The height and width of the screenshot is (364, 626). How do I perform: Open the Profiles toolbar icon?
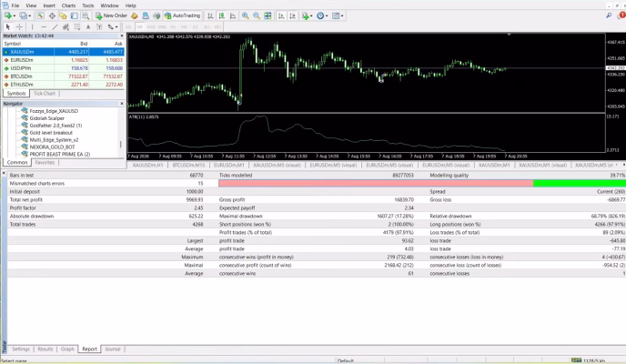(23, 15)
